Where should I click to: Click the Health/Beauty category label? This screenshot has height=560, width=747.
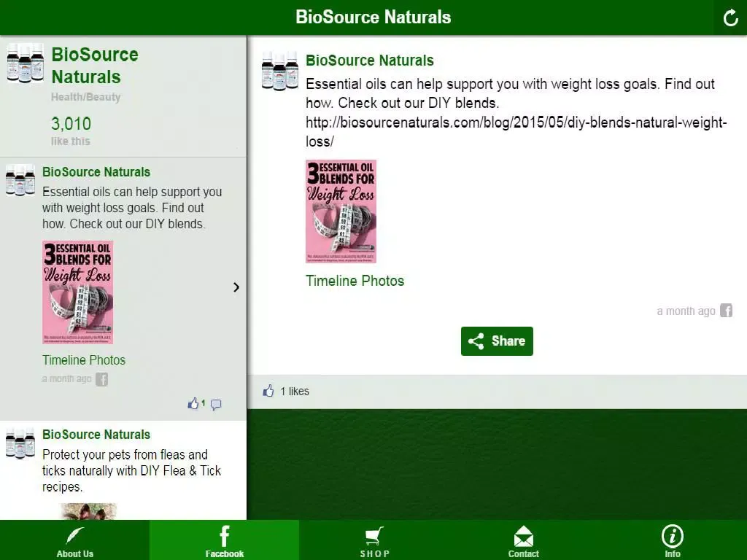point(86,97)
